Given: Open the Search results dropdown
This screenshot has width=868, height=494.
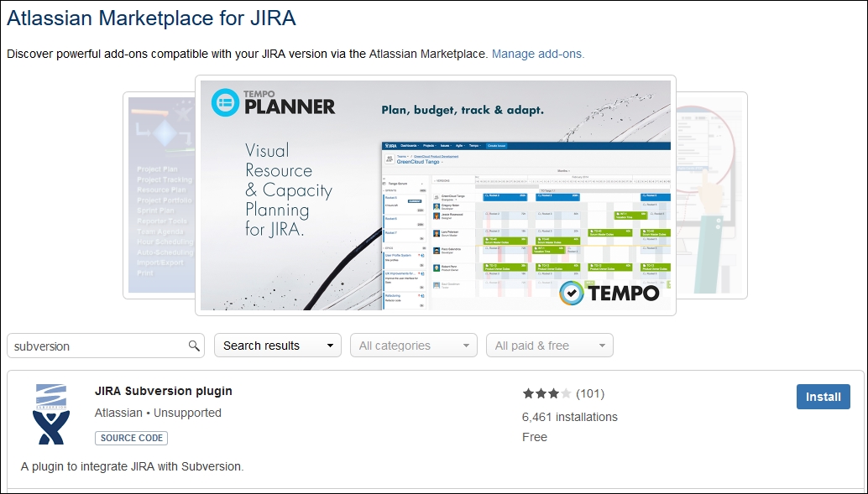Looking at the screenshot, I should [278, 346].
